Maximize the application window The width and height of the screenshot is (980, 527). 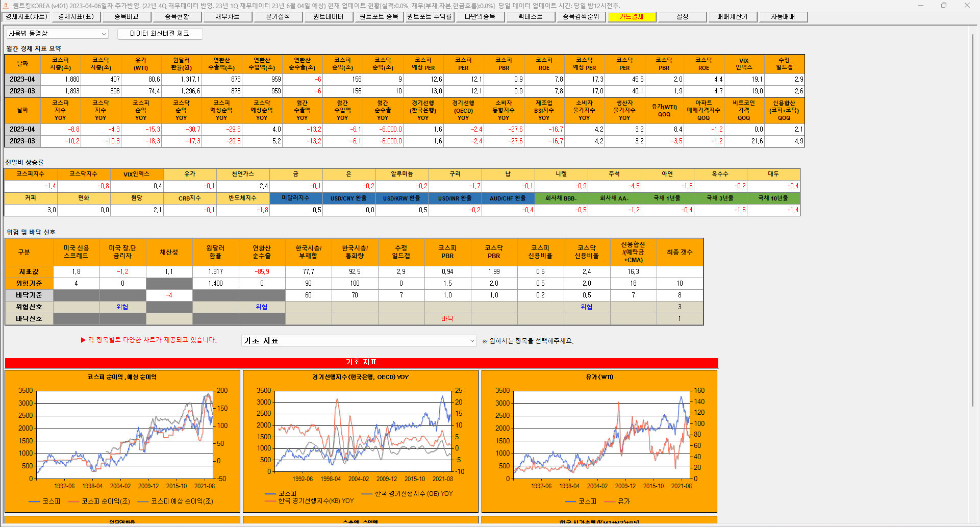click(943, 6)
